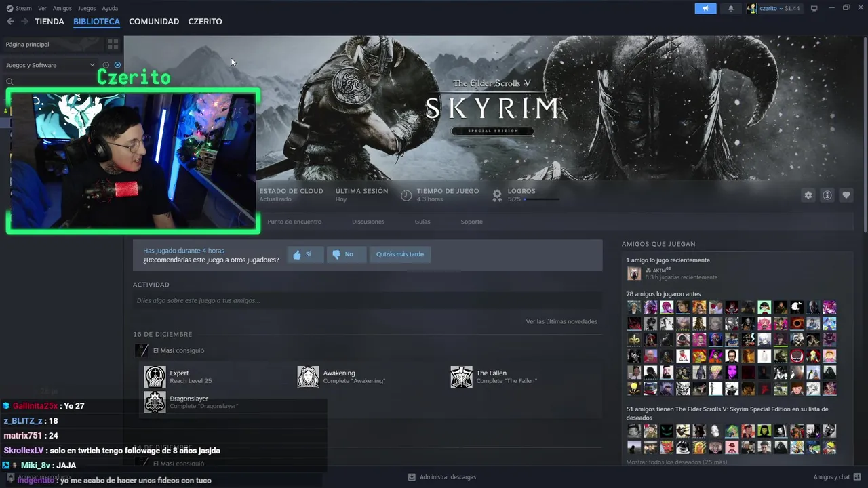868x488 pixels.
Task: Click the ÚLTIMA SESIÓN info
Action: pos(361,195)
